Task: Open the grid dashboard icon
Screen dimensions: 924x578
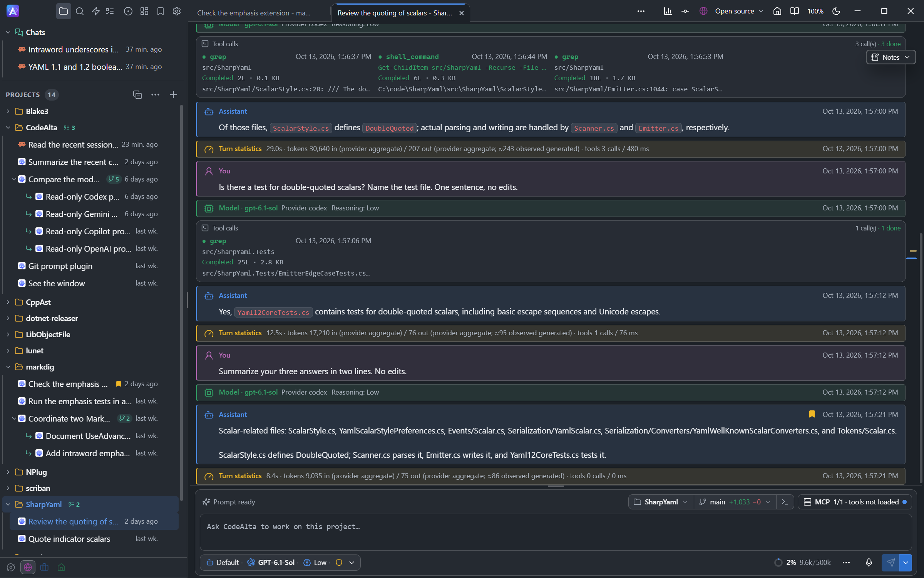Action: click(144, 11)
